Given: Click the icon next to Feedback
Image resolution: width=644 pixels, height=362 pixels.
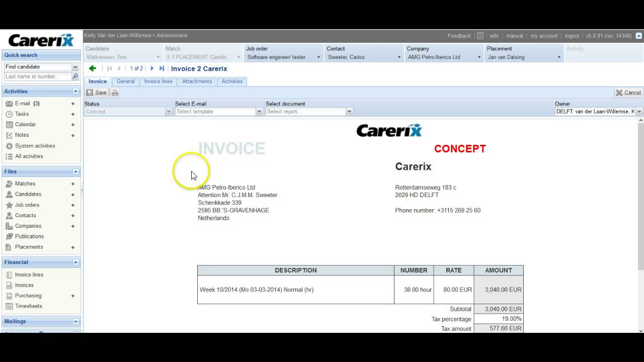Looking at the screenshot, I should 480,36.
